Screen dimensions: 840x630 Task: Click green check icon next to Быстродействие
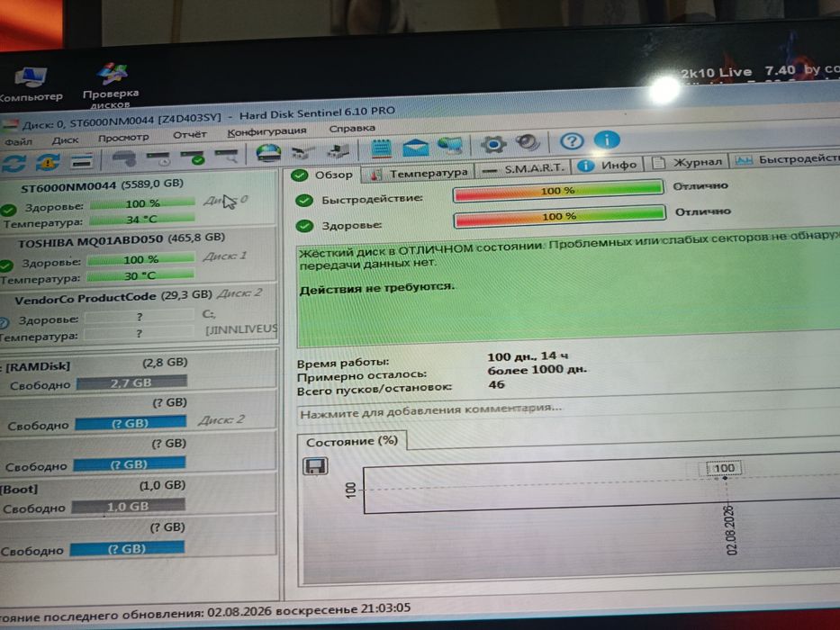coord(304,201)
